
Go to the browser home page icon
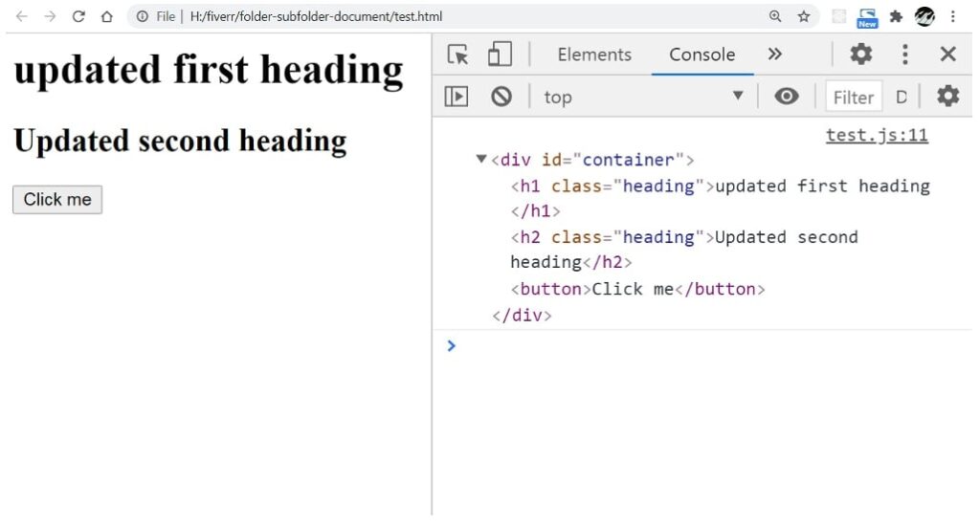click(x=107, y=16)
